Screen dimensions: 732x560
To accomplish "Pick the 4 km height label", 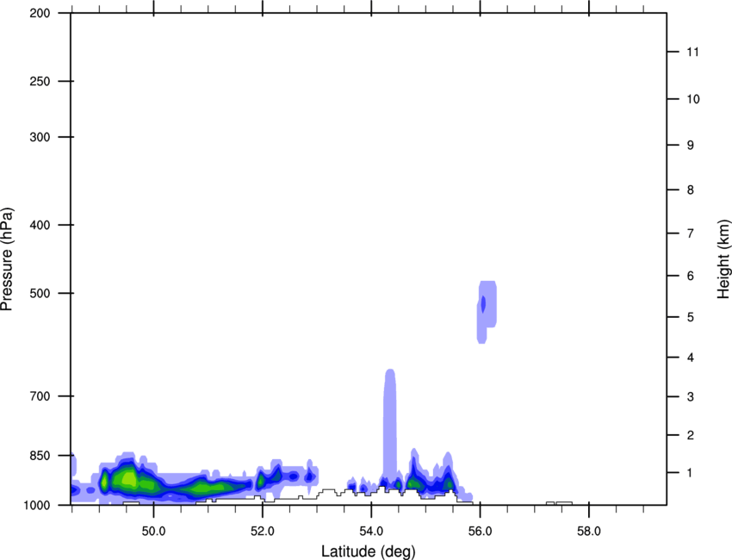I will (691, 358).
